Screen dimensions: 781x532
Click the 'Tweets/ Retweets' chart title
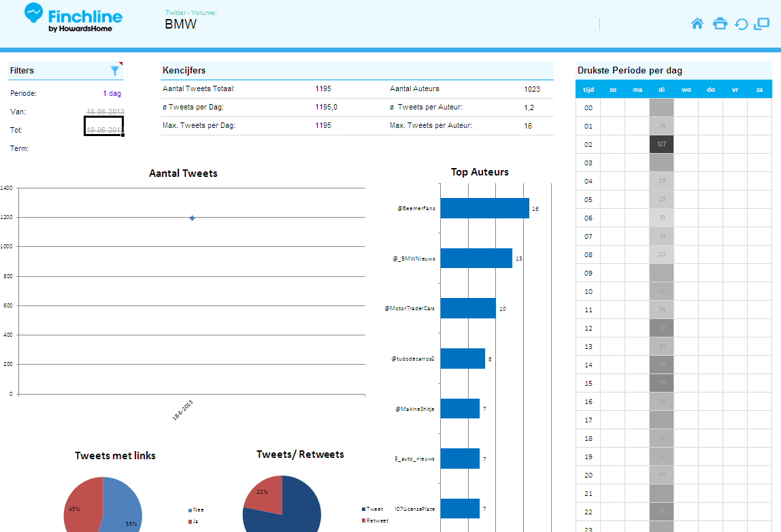[x=300, y=454]
